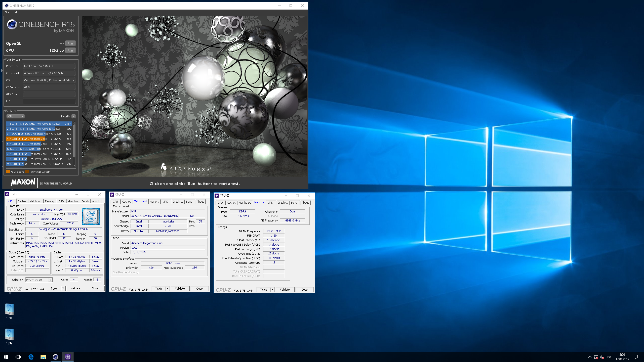Open File Explorer from the taskbar

(43, 357)
